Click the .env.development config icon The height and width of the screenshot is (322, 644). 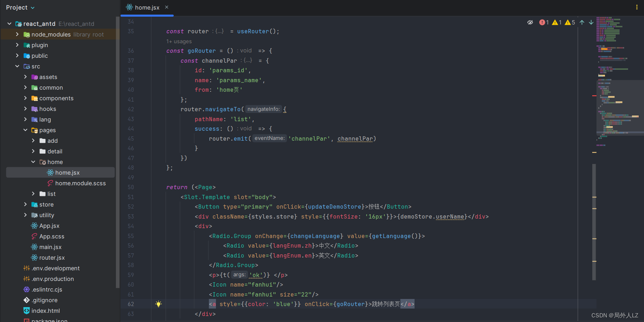tap(27, 268)
